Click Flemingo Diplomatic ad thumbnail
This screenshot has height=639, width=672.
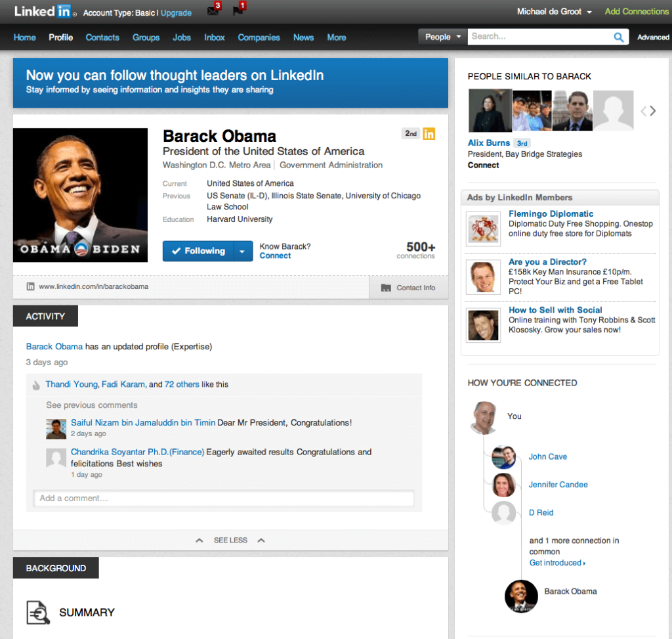tap(483, 229)
